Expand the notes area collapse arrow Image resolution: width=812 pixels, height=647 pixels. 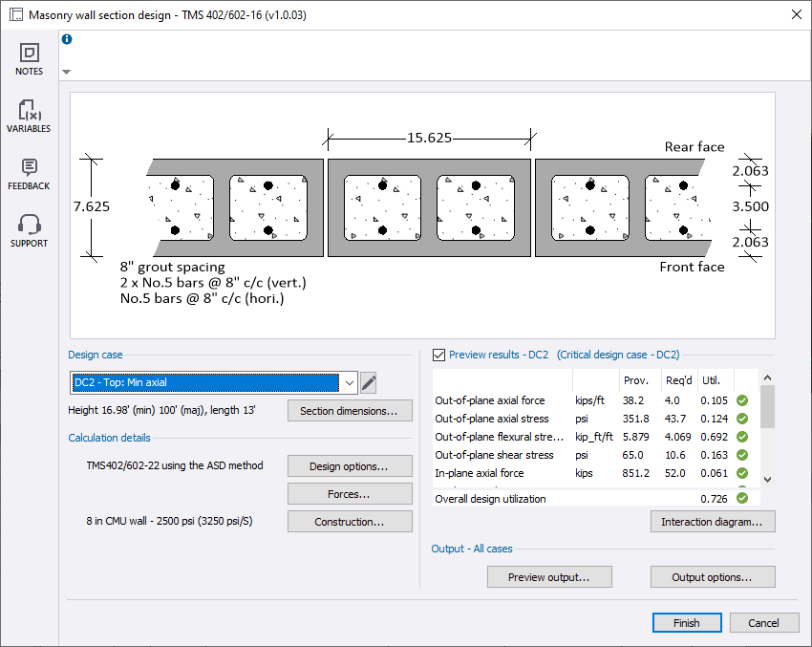coord(66,72)
